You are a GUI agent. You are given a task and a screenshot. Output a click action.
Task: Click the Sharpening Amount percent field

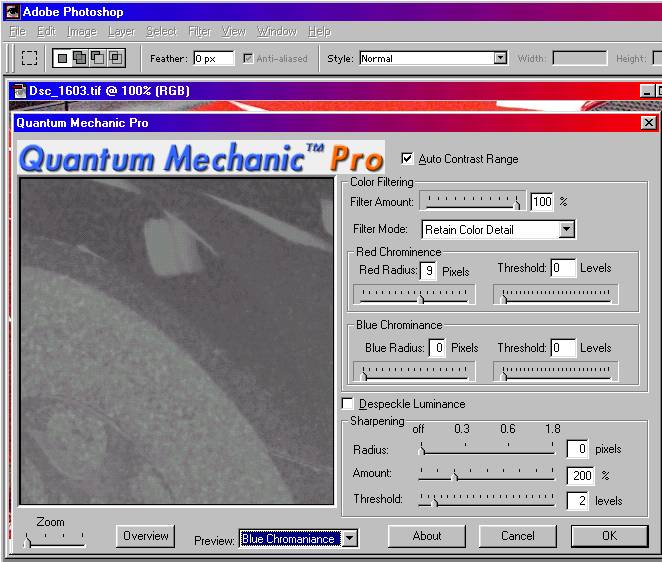pos(581,476)
